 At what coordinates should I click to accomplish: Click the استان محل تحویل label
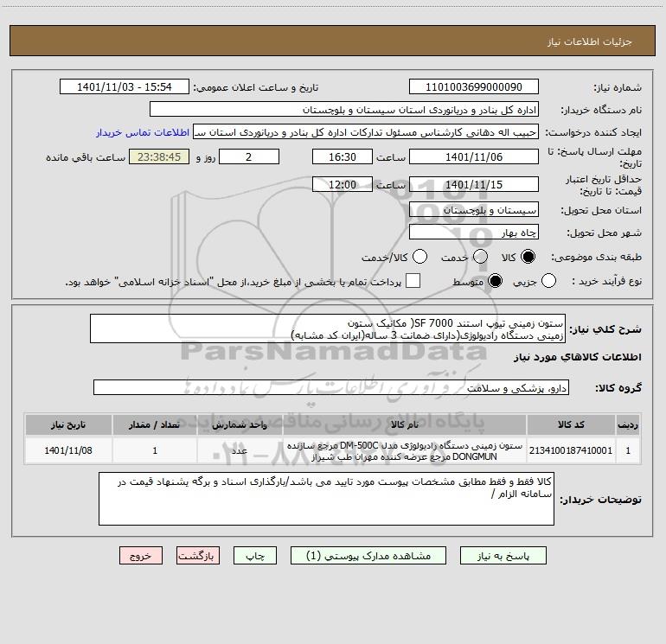coord(601,211)
